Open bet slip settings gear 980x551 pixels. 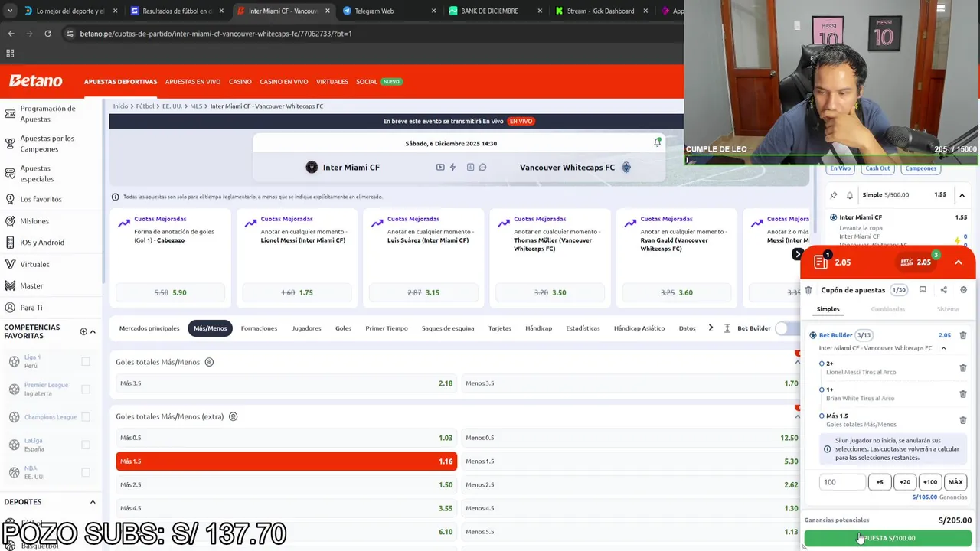pos(963,290)
